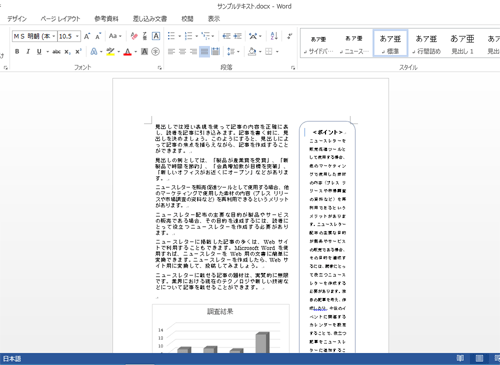
Task: Apply character border
Action: 156,36
